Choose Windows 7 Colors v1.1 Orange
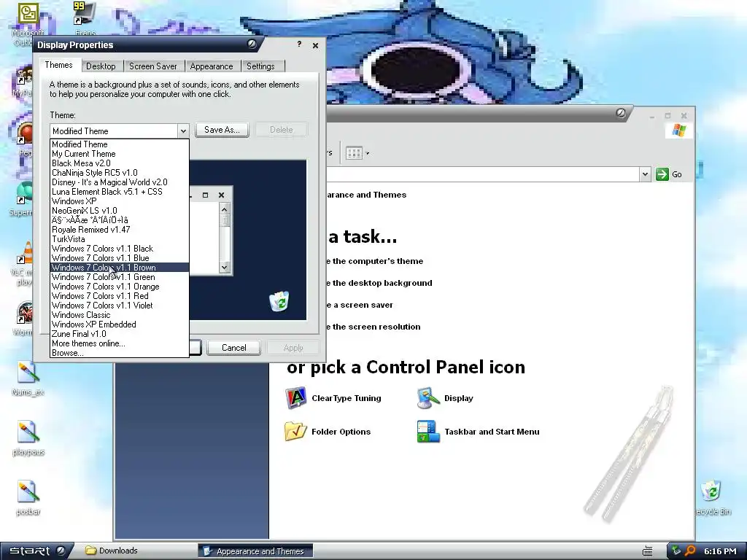747x560 pixels. 120,287
